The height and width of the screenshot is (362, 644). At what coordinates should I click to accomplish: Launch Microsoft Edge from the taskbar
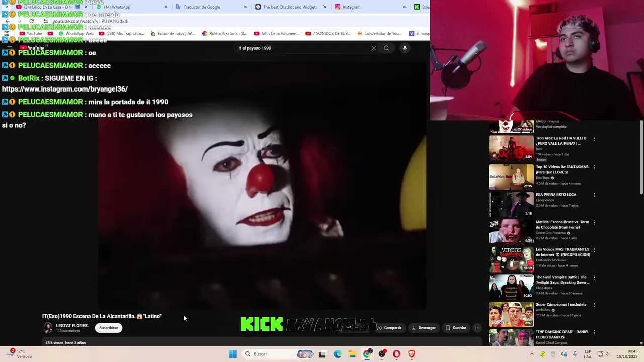click(x=337, y=354)
